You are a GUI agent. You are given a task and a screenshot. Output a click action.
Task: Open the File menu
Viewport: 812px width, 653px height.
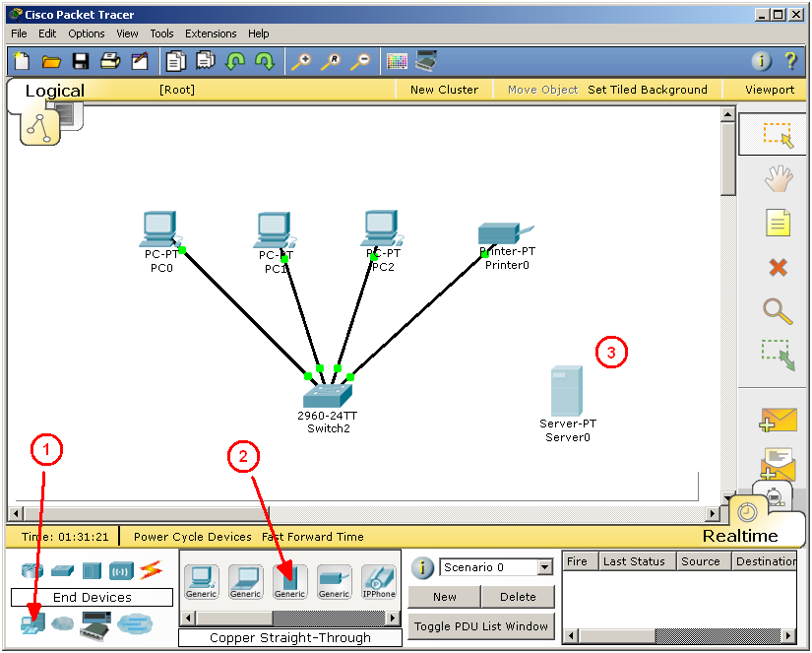[x=19, y=33]
